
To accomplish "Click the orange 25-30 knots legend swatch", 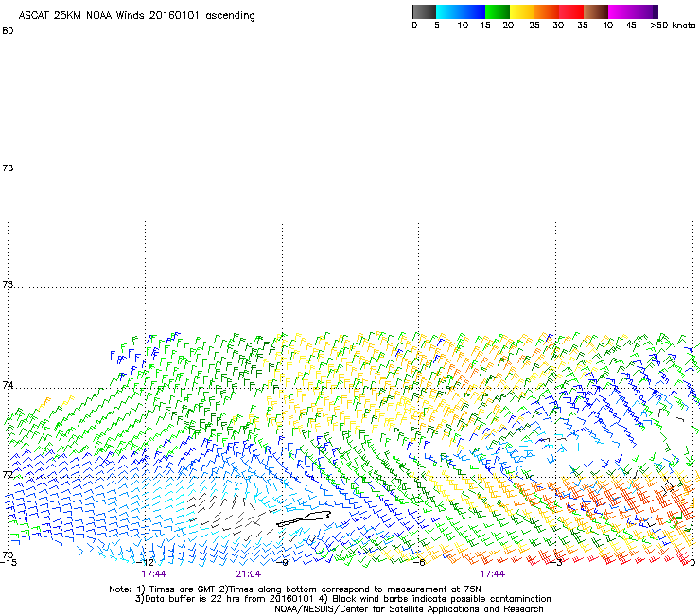I will [x=547, y=11].
